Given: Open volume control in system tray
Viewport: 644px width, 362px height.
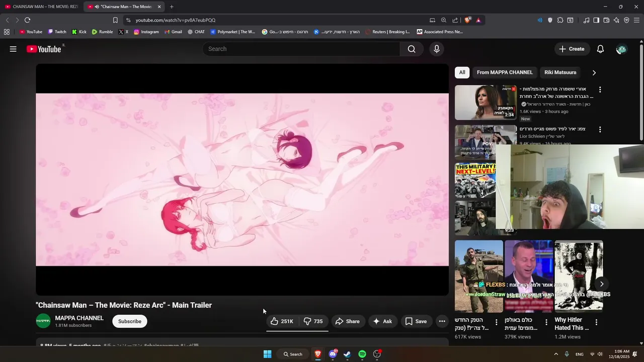Looking at the screenshot, I should tap(600, 354).
